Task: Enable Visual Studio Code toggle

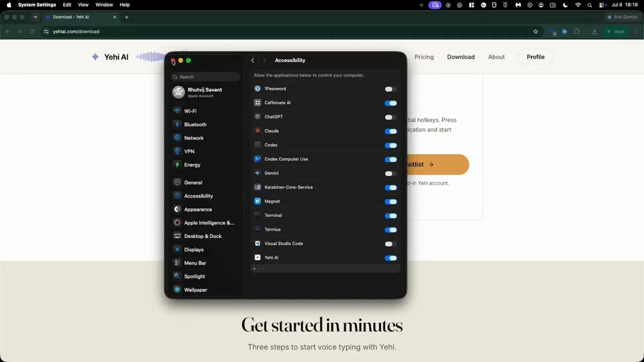Action: 390,244
